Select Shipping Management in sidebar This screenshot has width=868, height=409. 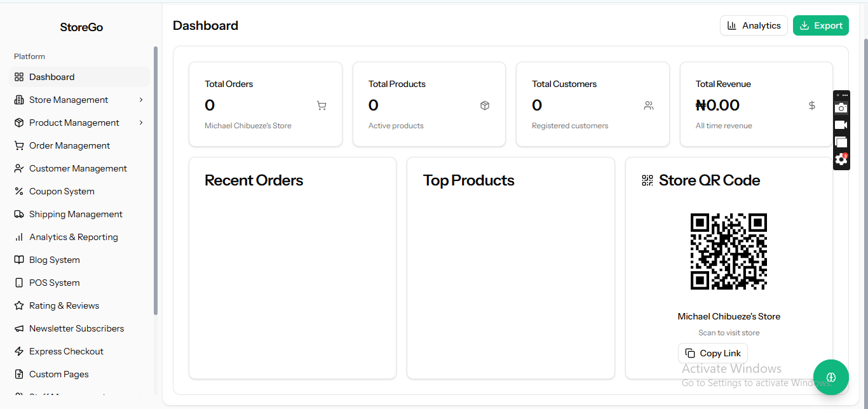pyautogui.click(x=79, y=214)
